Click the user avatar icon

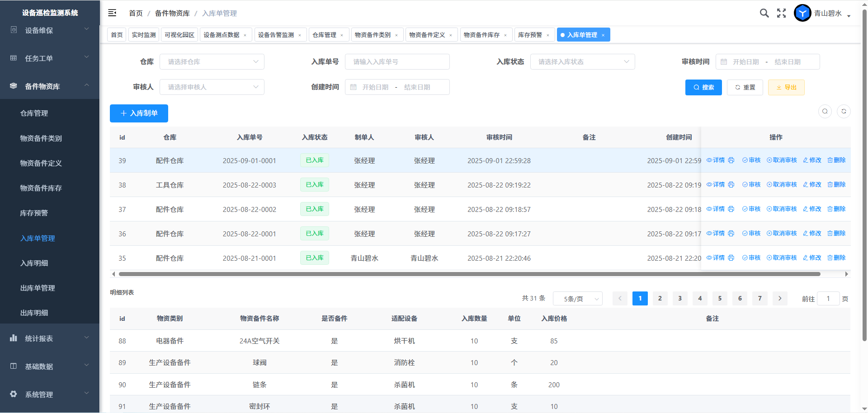802,13
